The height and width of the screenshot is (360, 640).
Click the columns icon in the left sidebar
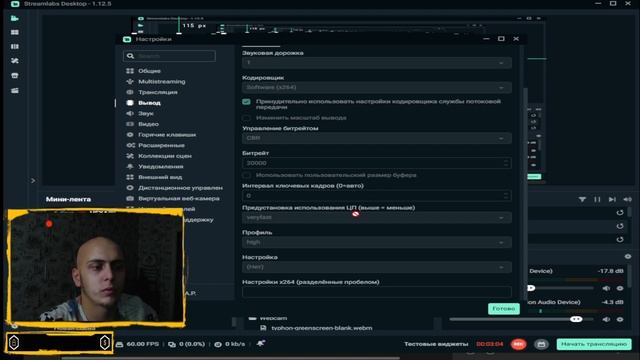coord(15,47)
